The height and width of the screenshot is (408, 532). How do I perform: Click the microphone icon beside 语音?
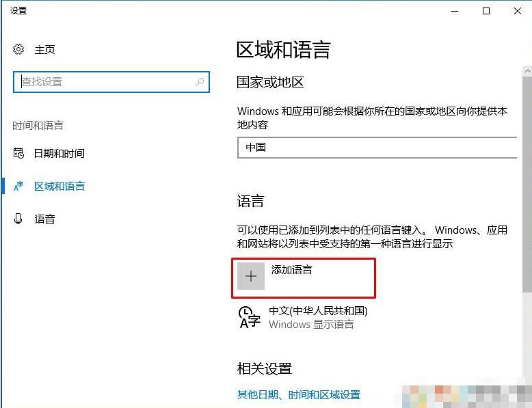tap(19, 219)
